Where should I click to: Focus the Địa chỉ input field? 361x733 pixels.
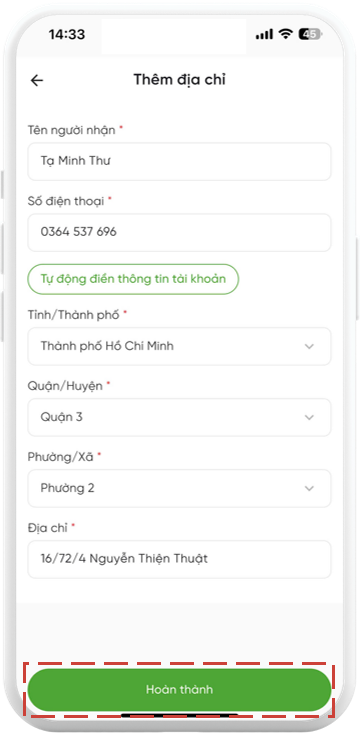(x=180, y=560)
